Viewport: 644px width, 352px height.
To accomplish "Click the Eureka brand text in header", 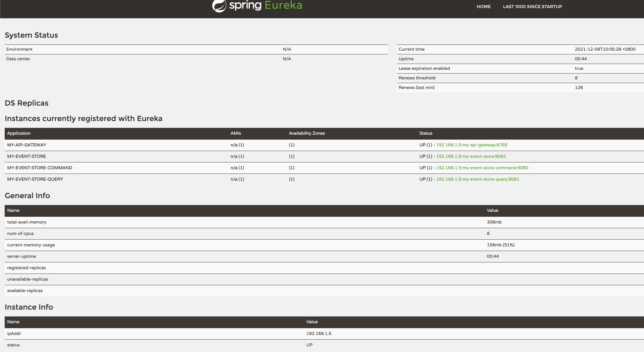I will tap(283, 6).
